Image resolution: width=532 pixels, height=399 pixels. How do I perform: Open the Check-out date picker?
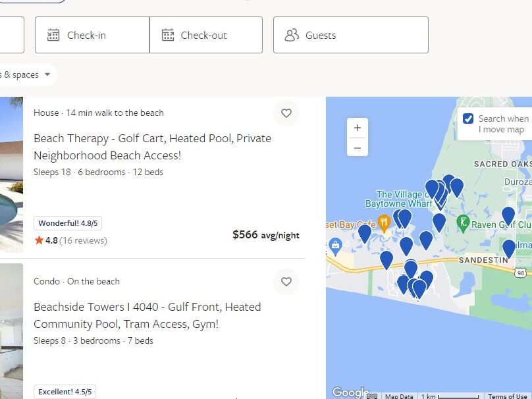[206, 35]
